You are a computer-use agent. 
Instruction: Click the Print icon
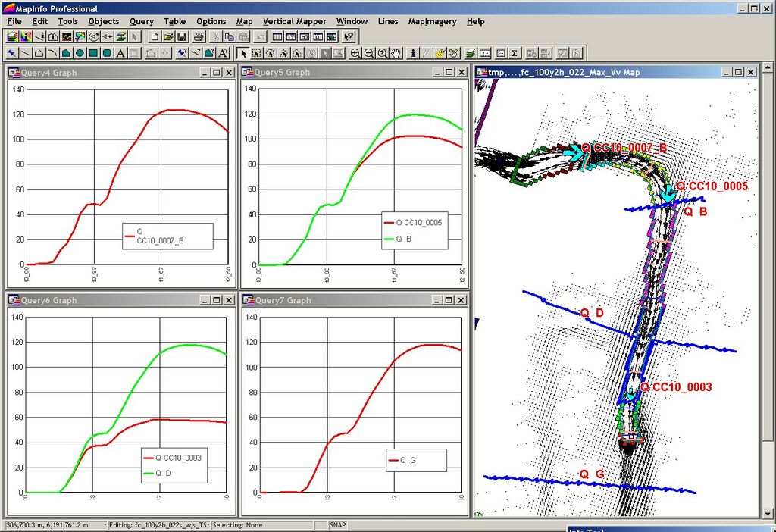(x=199, y=36)
